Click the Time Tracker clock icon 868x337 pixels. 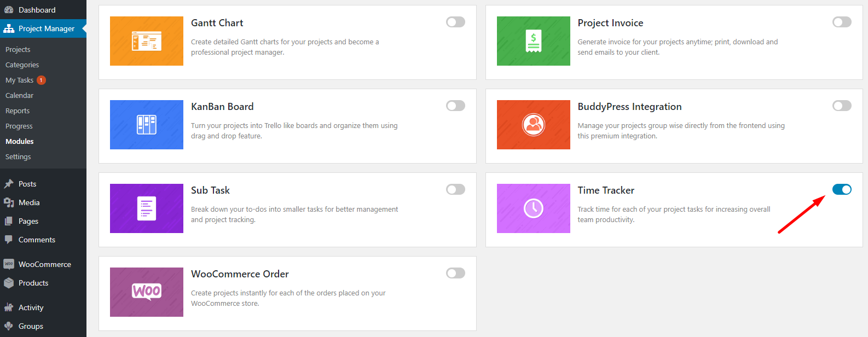[x=533, y=208]
